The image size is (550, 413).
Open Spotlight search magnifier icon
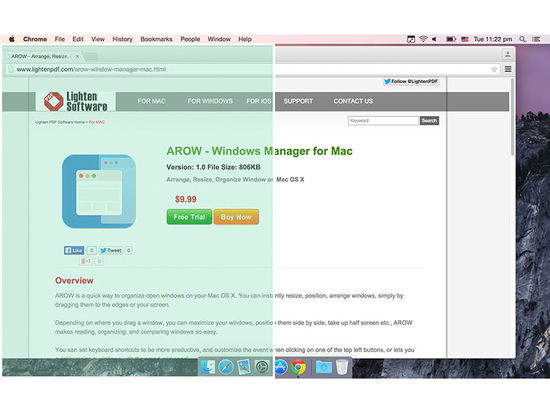click(522, 39)
